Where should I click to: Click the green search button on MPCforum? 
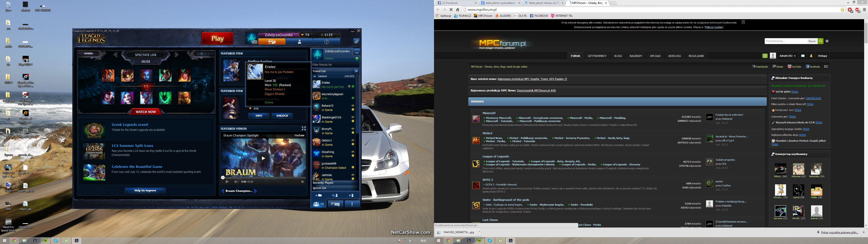click(821, 41)
